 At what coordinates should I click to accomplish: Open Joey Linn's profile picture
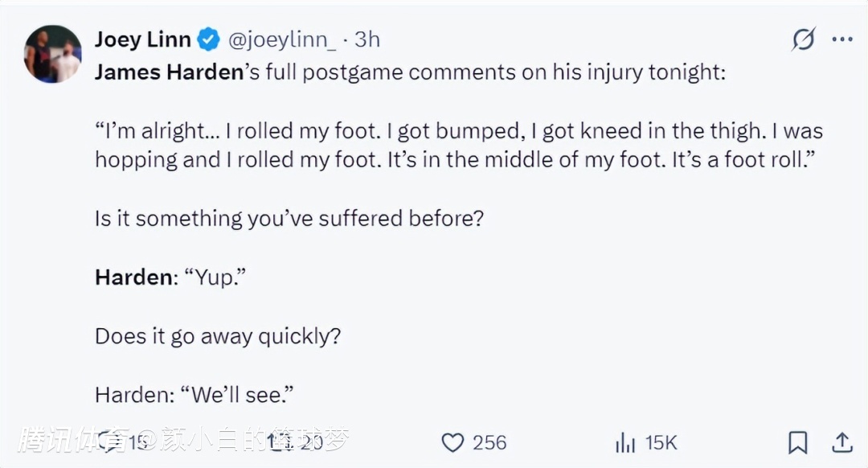[53, 54]
